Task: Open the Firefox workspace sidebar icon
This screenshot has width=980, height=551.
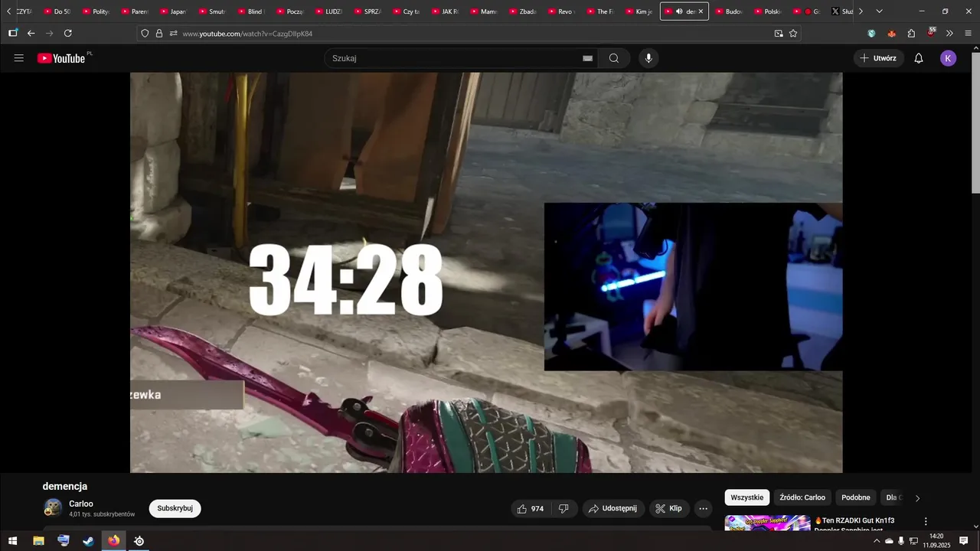Action: click(13, 34)
